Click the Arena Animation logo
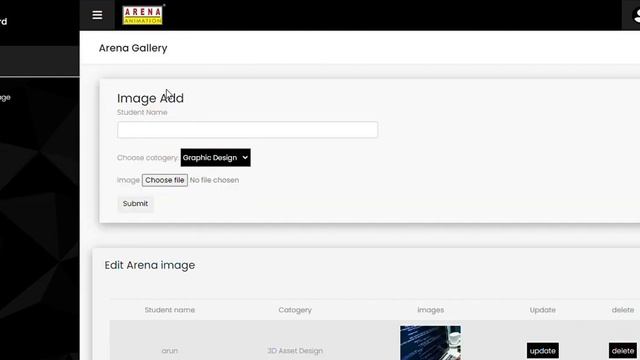Image resolution: width=640 pixels, height=360 pixels. pyautogui.click(x=143, y=16)
